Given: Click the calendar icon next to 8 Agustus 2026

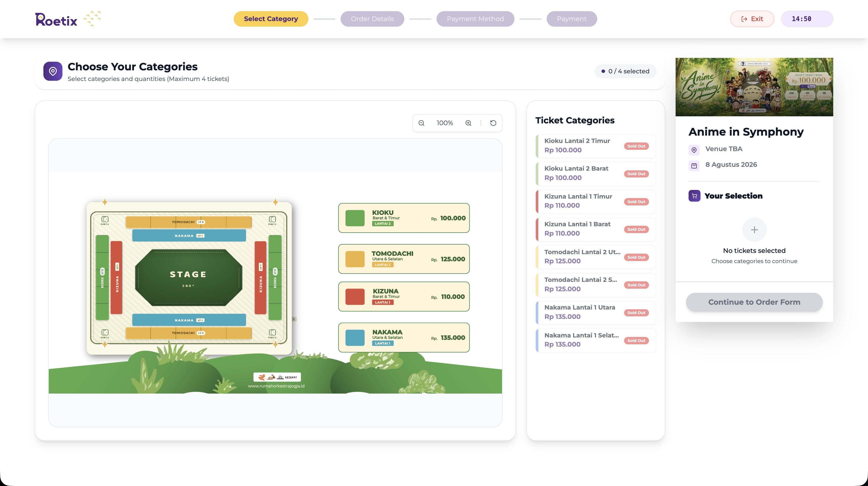Looking at the screenshot, I should (x=694, y=166).
